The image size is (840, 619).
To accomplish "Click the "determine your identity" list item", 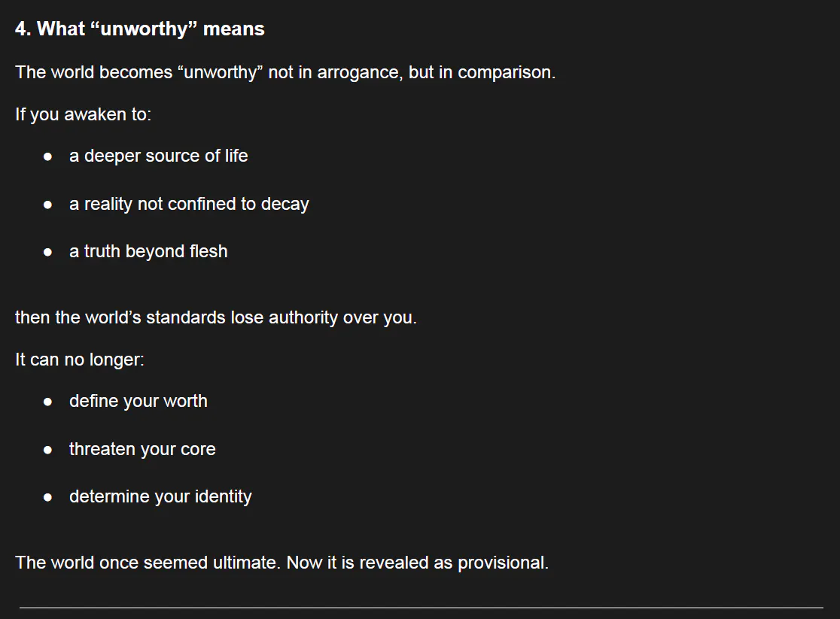I will coord(160,496).
